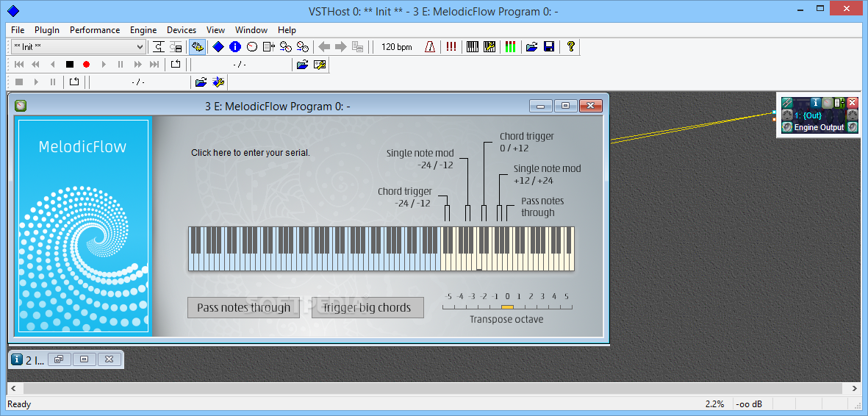The height and width of the screenshot is (416, 868).
Task: Click 'Click here to enter your serial.'
Action: click(250, 153)
